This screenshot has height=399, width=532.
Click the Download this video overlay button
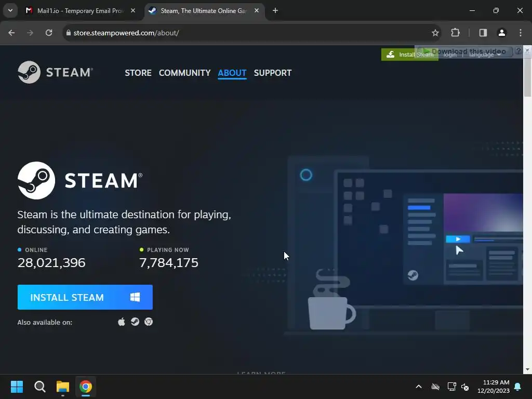point(465,51)
